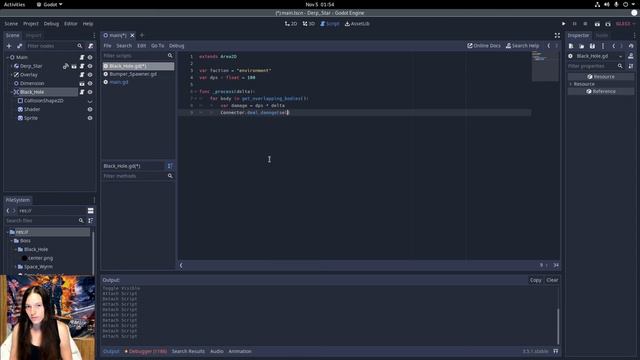Viewport: 640px width, 360px height.
Task: Play the project
Action: pyautogui.click(x=564, y=24)
